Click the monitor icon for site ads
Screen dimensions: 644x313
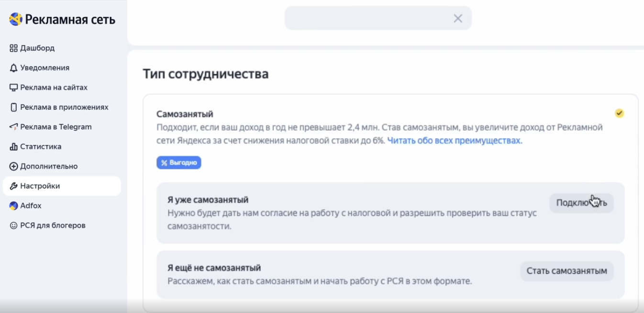click(x=13, y=88)
